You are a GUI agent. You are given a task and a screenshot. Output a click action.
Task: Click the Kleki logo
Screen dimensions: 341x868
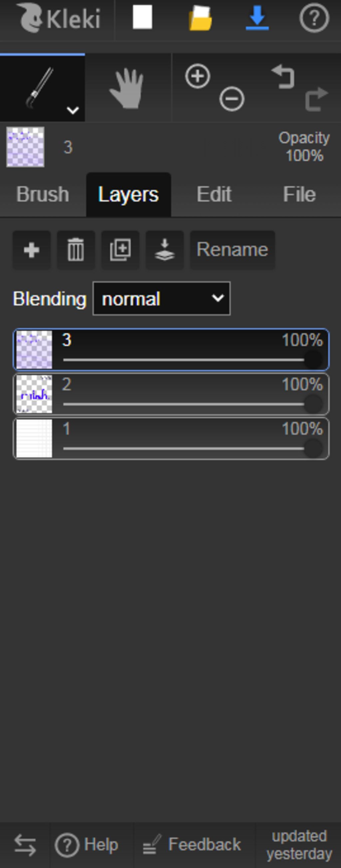[59, 18]
